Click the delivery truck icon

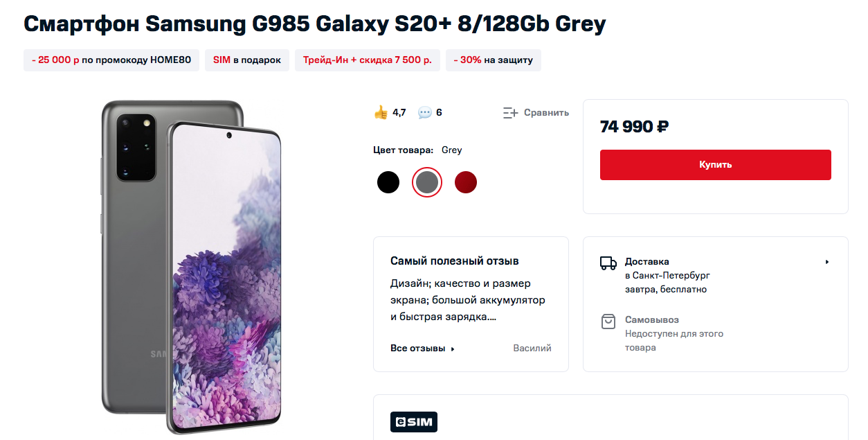[608, 263]
